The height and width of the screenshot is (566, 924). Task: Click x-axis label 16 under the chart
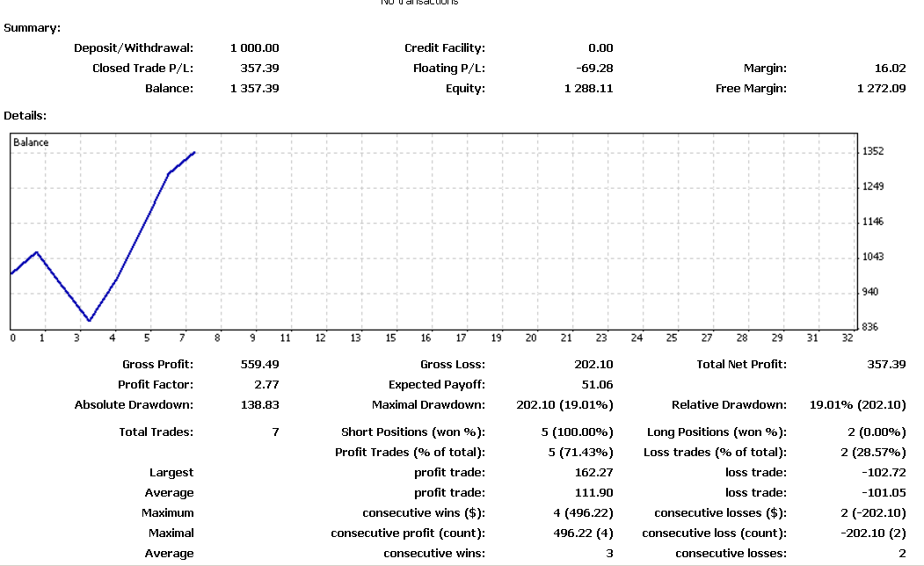pos(426,338)
